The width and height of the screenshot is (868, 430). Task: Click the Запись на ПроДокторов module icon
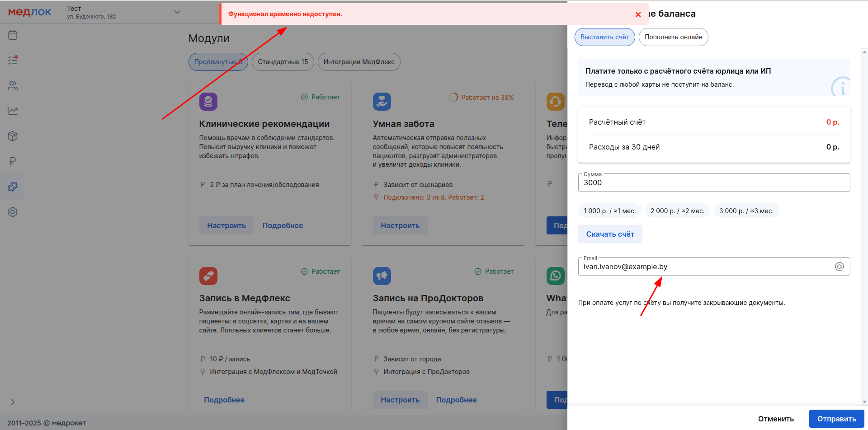click(x=382, y=276)
